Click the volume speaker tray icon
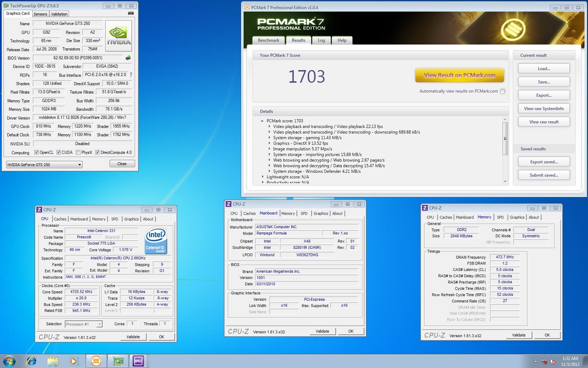This screenshot has width=588, height=368. pos(553,361)
